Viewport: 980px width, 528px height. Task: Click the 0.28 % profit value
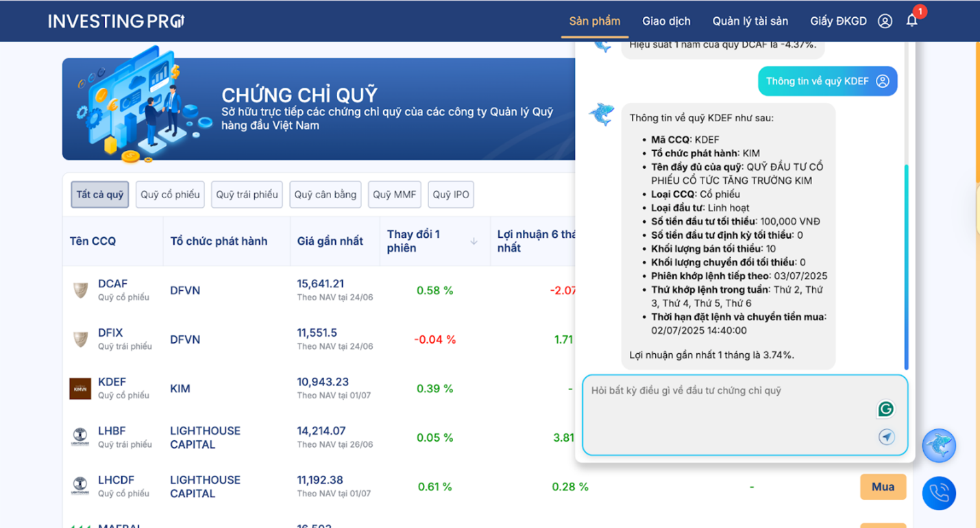pyautogui.click(x=570, y=487)
